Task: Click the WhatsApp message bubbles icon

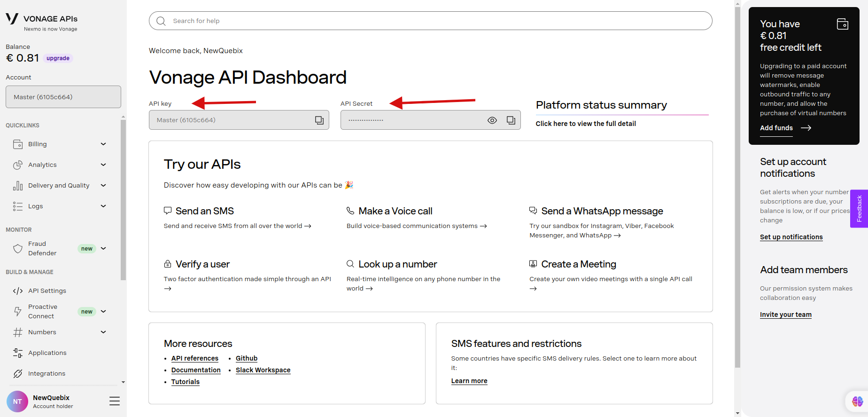Action: tap(533, 211)
